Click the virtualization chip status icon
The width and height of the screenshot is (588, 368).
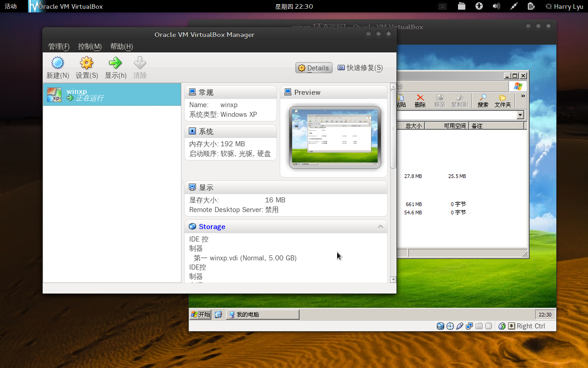tap(489, 326)
